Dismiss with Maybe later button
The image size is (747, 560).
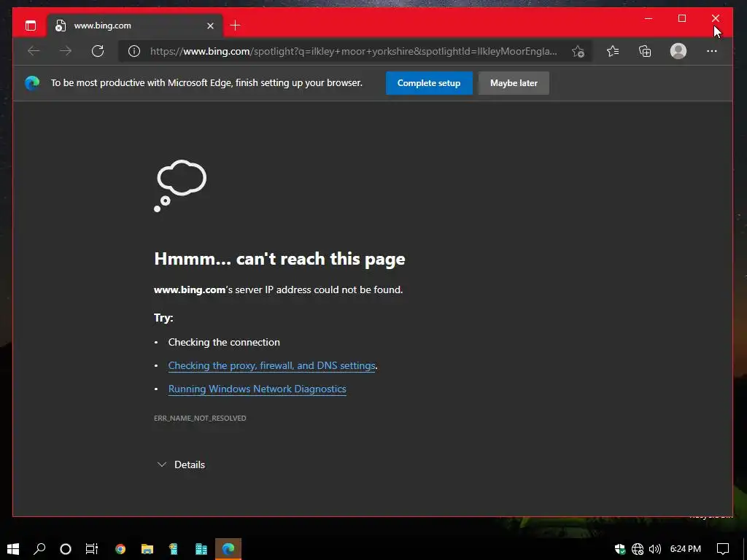coord(514,83)
